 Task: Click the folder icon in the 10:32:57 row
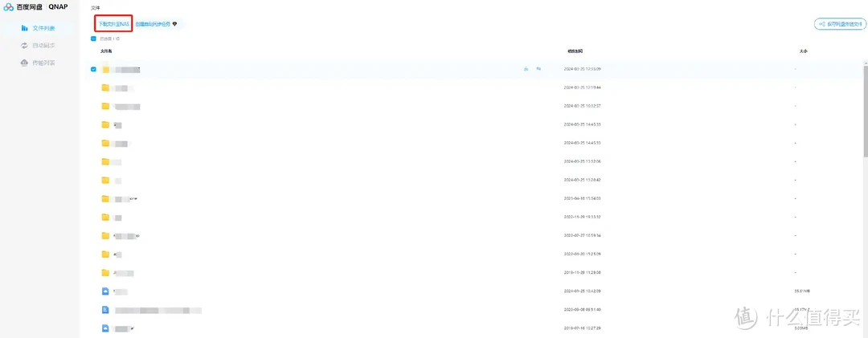(106, 106)
